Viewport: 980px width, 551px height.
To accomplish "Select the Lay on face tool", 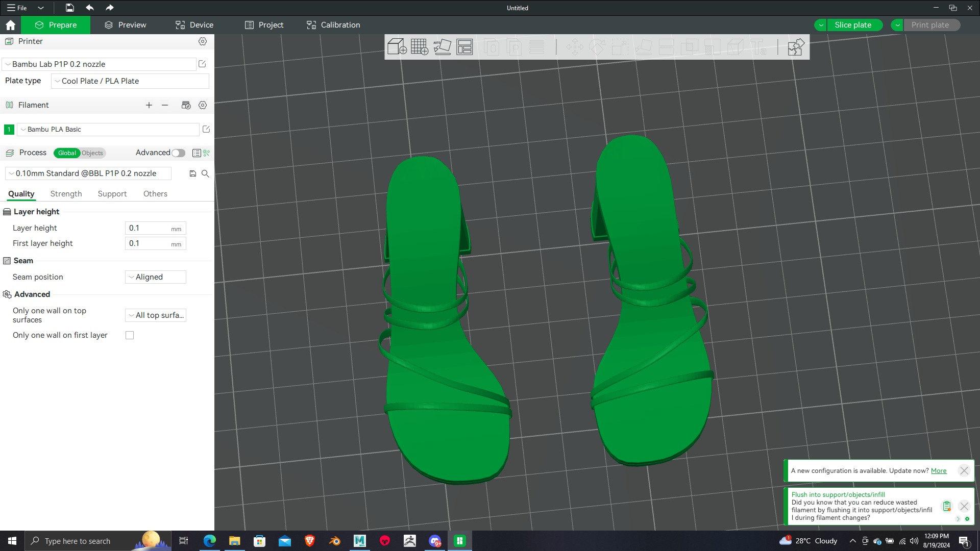I will (x=643, y=47).
